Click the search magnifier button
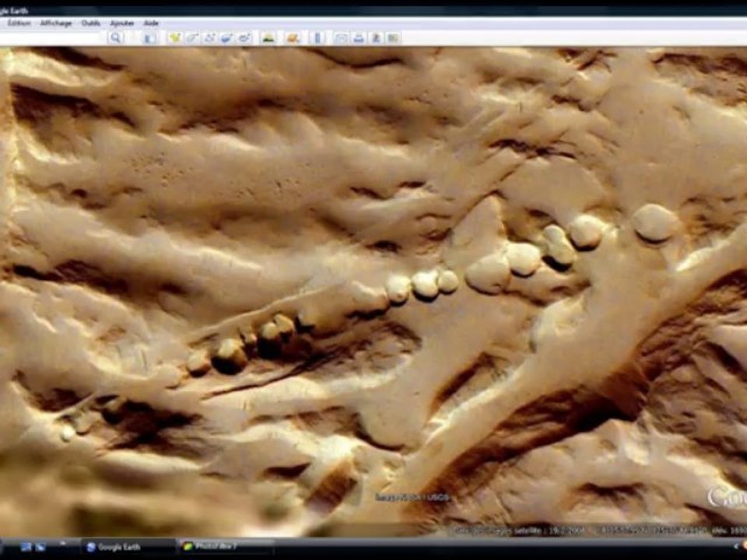747x560 pixels. pos(116,37)
